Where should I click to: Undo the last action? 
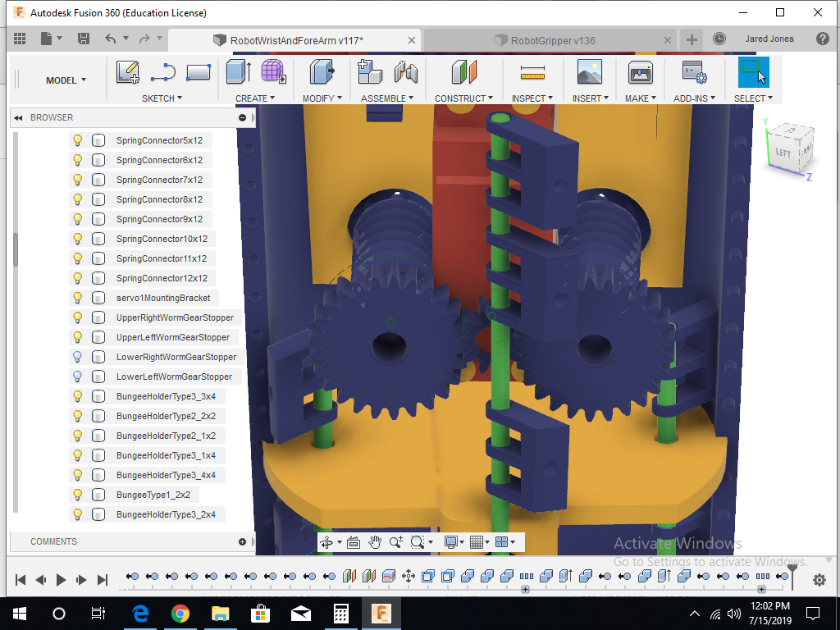point(111,39)
